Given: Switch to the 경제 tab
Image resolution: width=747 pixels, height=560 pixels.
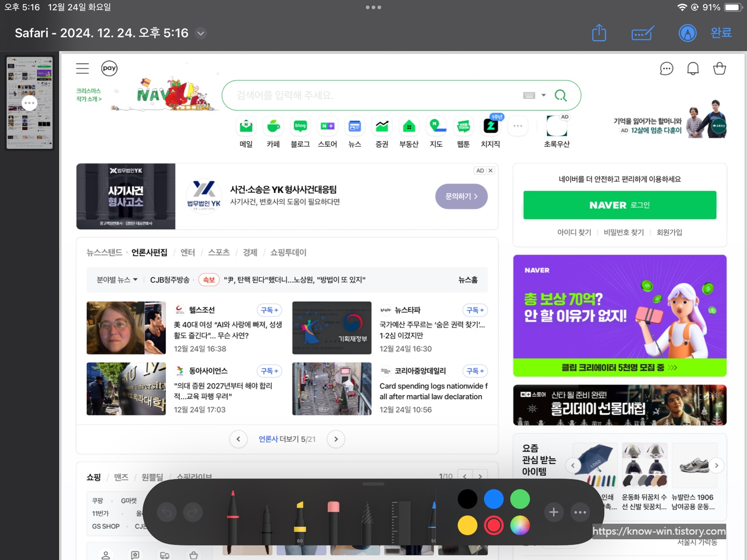Looking at the screenshot, I should click(250, 253).
